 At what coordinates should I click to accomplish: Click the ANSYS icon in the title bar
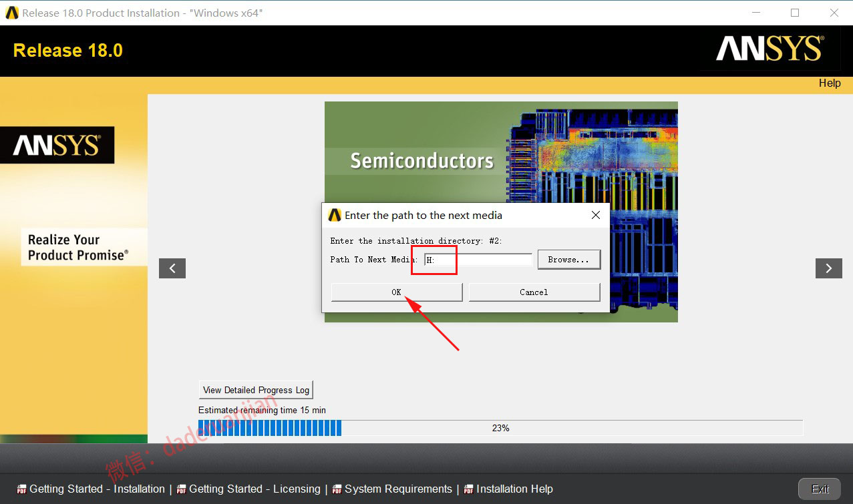click(x=11, y=13)
